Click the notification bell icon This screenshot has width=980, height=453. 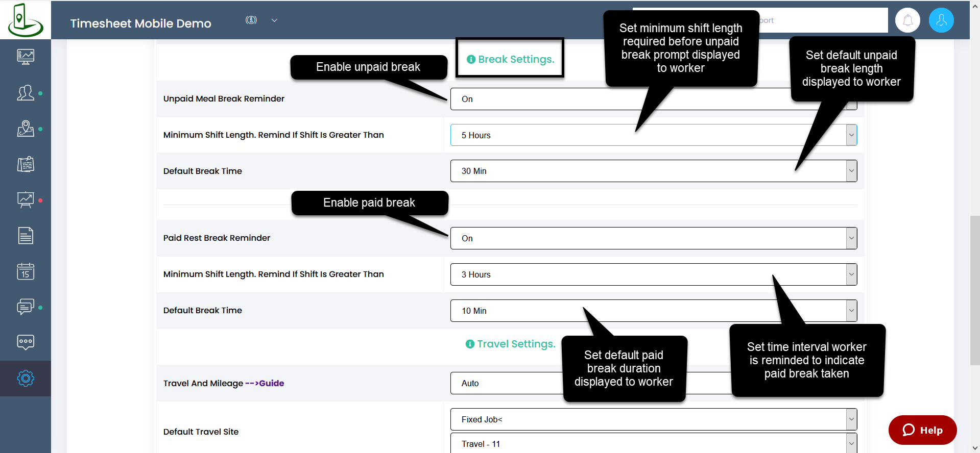(907, 20)
